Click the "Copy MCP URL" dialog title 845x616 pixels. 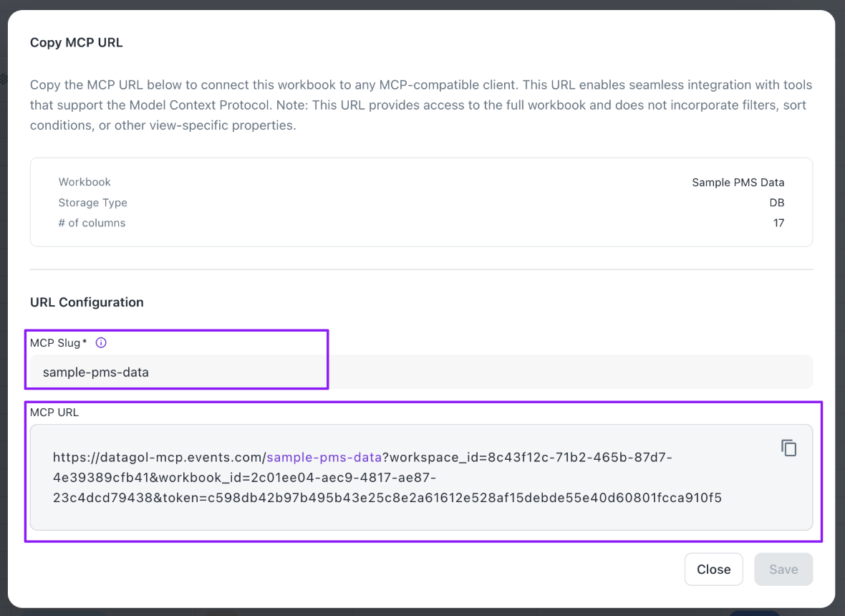point(77,43)
